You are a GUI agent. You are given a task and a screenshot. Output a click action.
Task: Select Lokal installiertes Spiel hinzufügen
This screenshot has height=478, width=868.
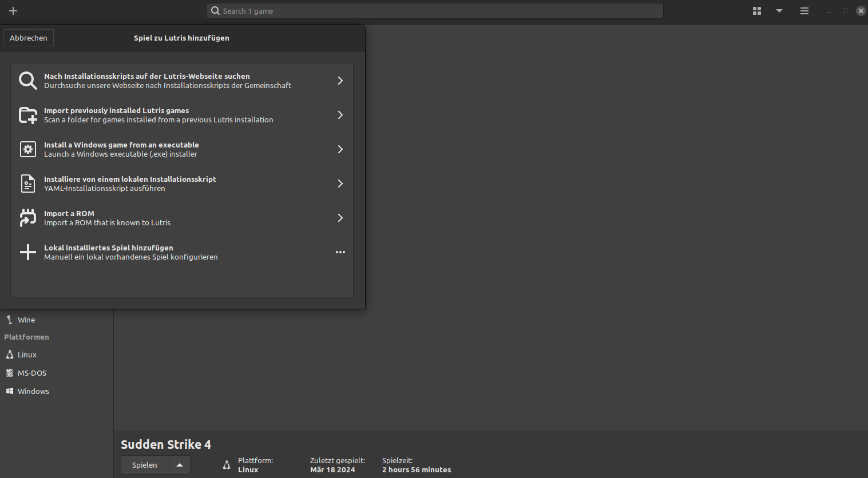(x=182, y=252)
